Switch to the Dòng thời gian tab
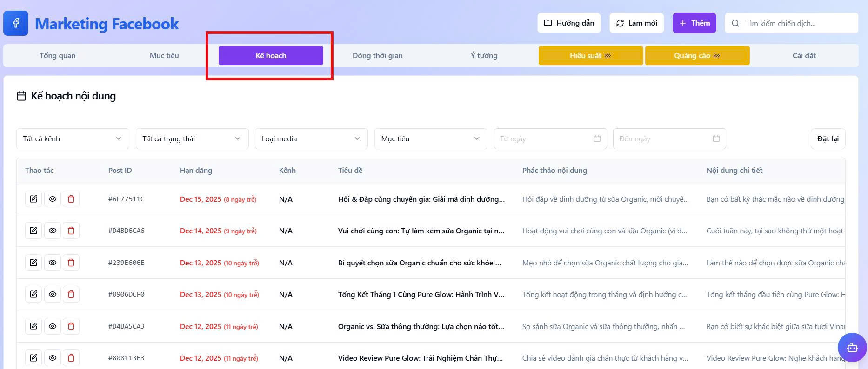The height and width of the screenshot is (369, 868). (378, 56)
